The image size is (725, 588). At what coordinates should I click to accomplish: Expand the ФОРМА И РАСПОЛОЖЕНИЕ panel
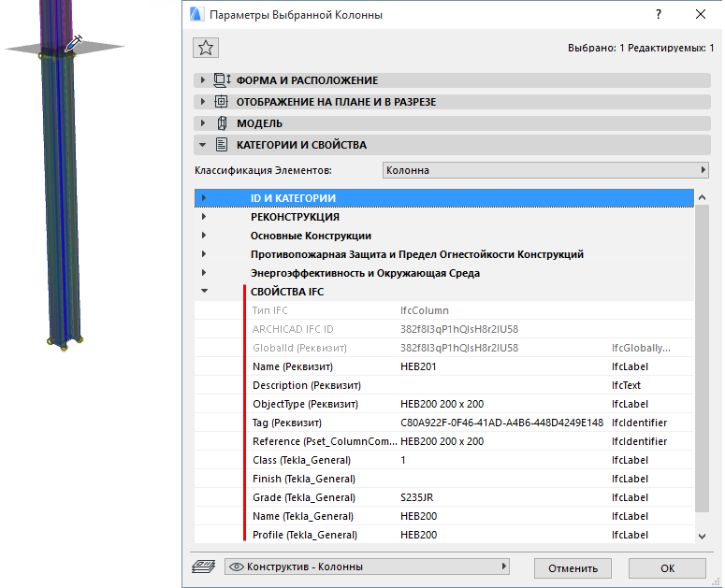pos(202,80)
